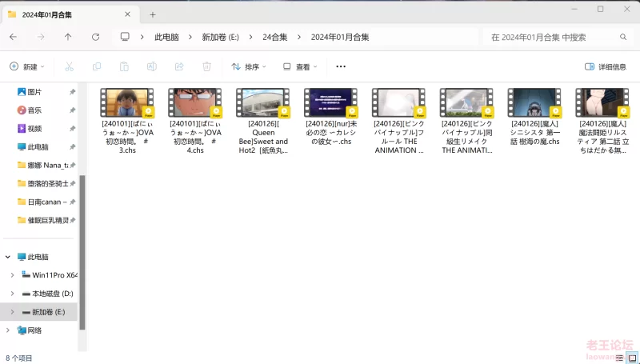Refresh the current folder view
This screenshot has width=640, height=364.
95,37
